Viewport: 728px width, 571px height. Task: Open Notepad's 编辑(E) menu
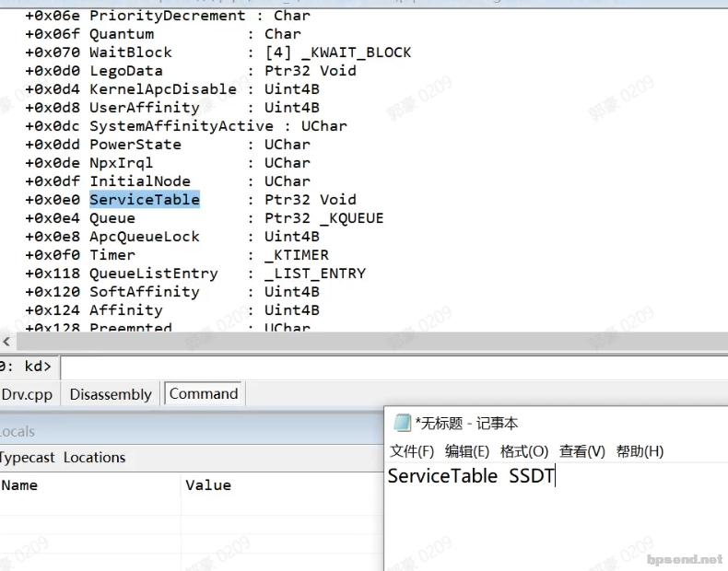[x=467, y=451]
